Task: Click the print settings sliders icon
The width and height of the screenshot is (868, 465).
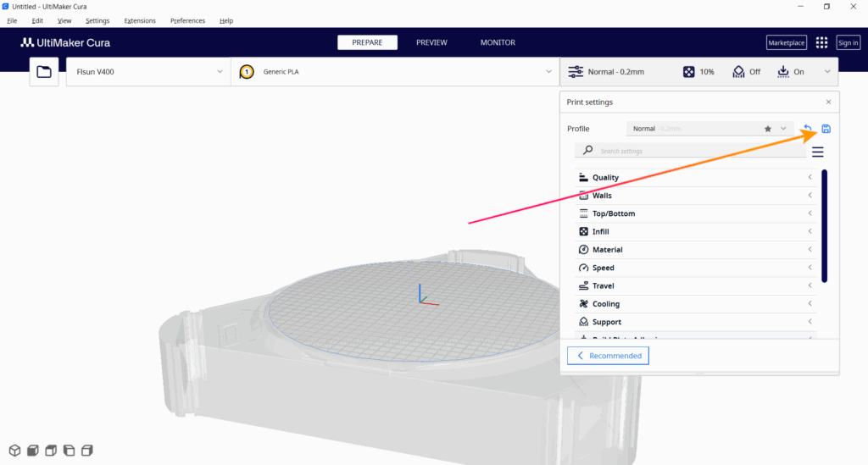Action: (x=576, y=72)
